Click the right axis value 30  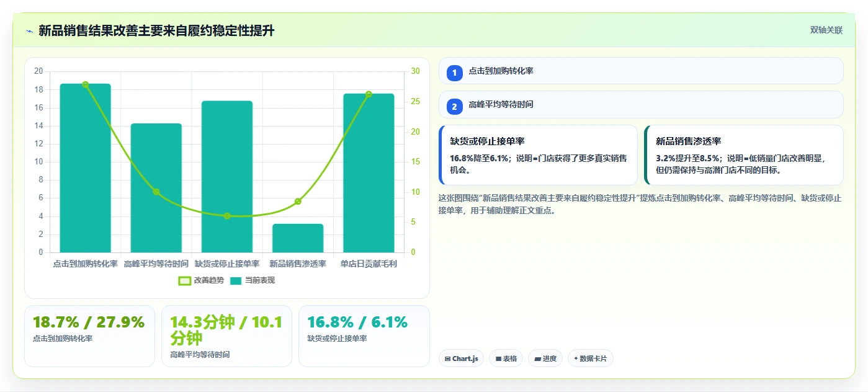pyautogui.click(x=416, y=71)
